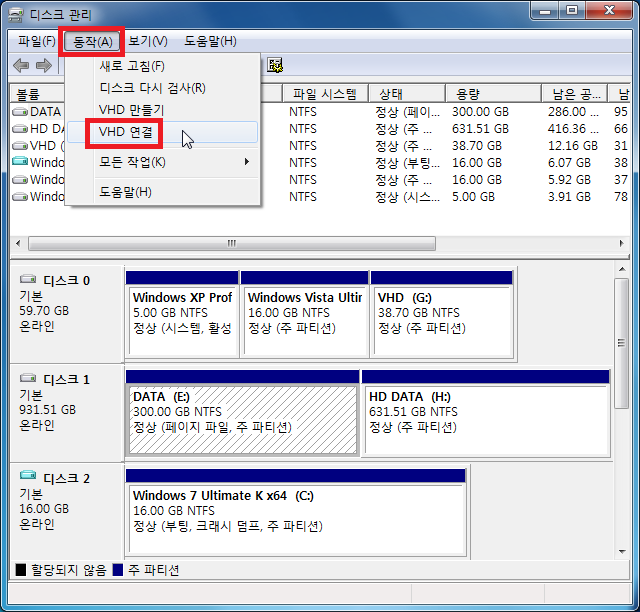Image resolution: width=640 pixels, height=612 pixels.
Task: Sort by the 파일 시스템 column header
Action: click(x=325, y=94)
